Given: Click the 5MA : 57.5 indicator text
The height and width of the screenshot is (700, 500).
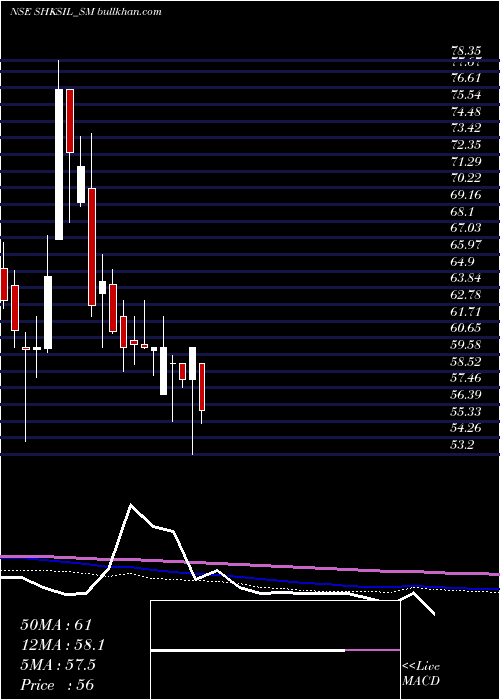Looking at the screenshot, I should [x=58, y=665].
